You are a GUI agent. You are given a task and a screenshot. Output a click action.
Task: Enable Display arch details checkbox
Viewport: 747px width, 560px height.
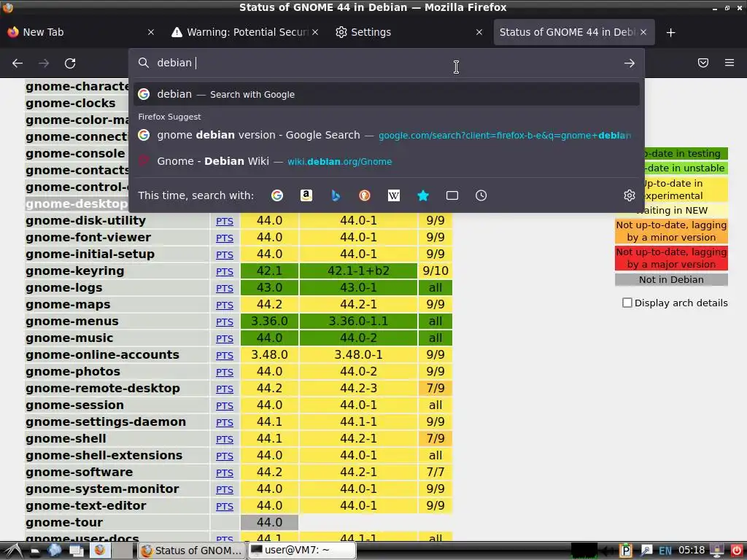[x=627, y=303]
